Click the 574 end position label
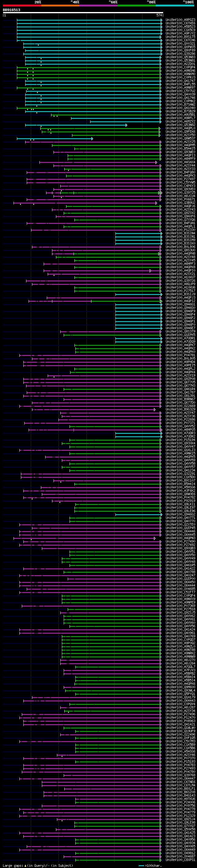The width and height of the screenshot is (197, 868). click(159, 15)
